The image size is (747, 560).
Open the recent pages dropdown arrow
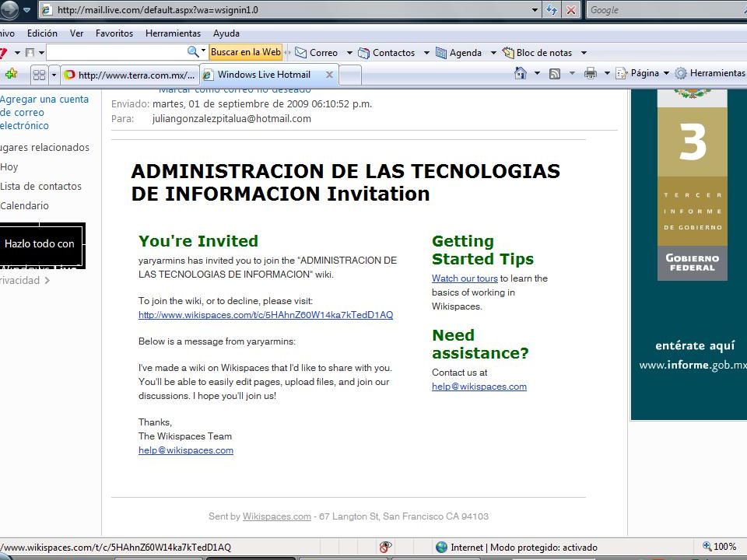click(x=27, y=9)
